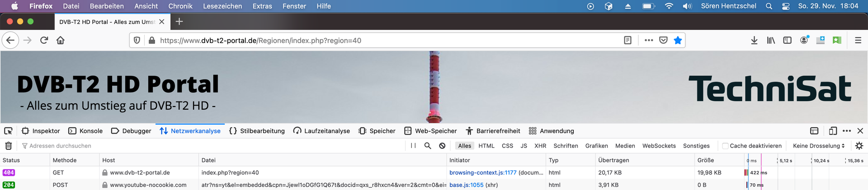
Task: Activate the element picker in devtools
Action: point(8,131)
